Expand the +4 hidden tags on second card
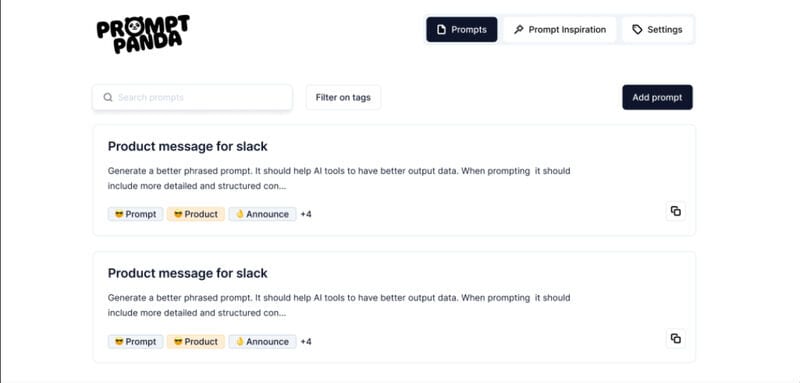This screenshot has width=800, height=383. coord(306,342)
